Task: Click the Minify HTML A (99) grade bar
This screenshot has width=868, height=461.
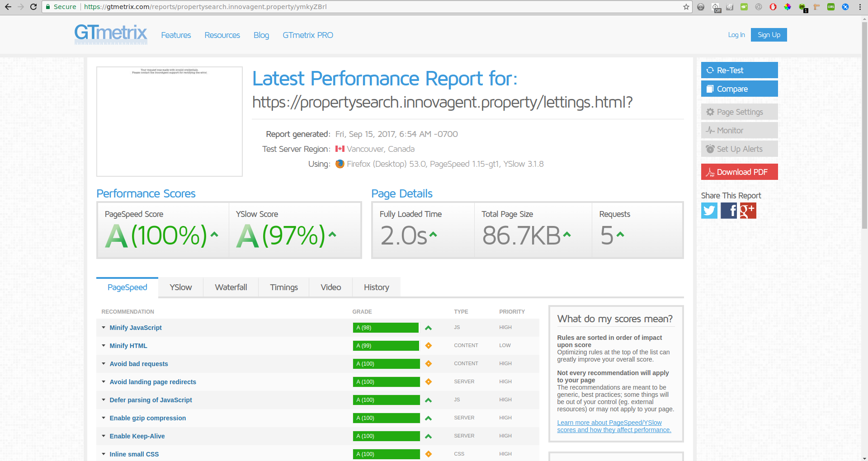Action: click(x=386, y=346)
